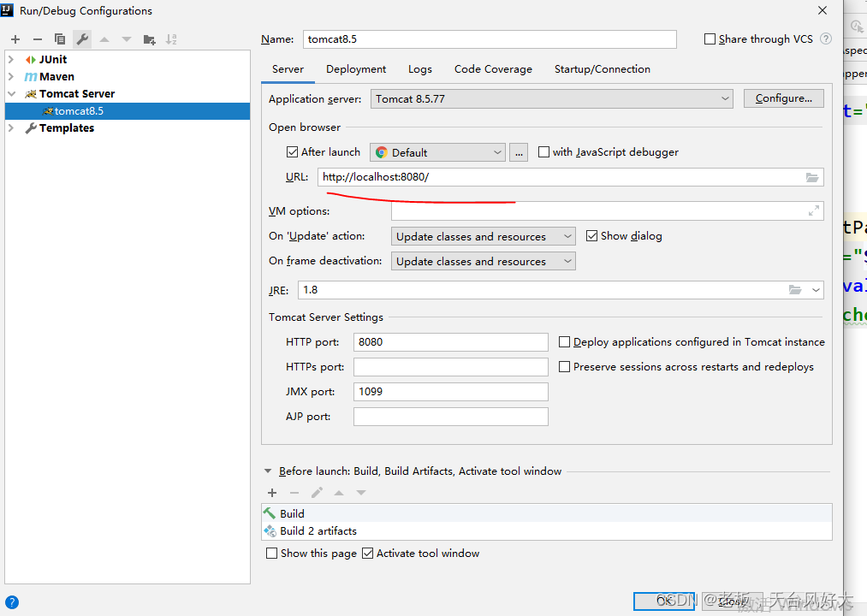867x616 pixels.
Task: Expand the Maven tree node
Action: pos(11,76)
